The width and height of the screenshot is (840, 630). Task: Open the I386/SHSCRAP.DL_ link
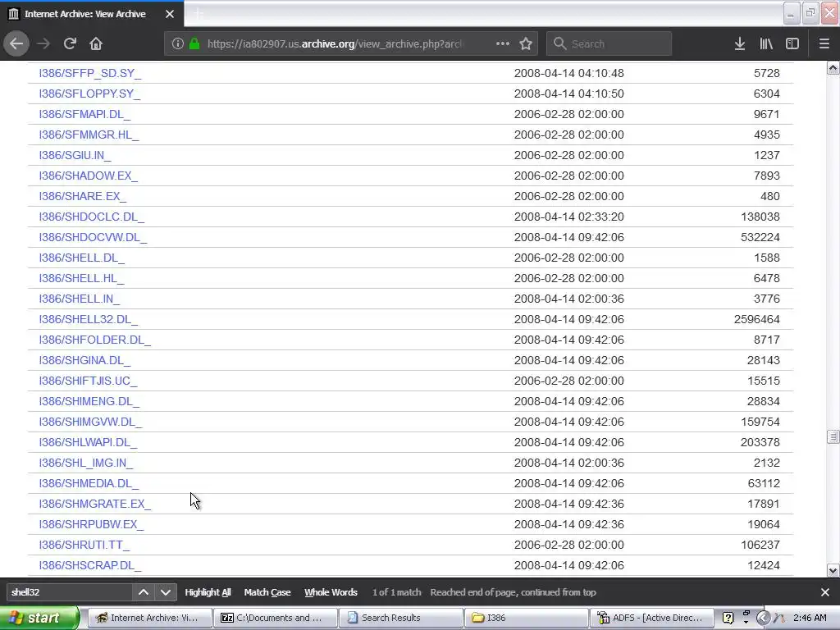pyautogui.click(x=90, y=565)
